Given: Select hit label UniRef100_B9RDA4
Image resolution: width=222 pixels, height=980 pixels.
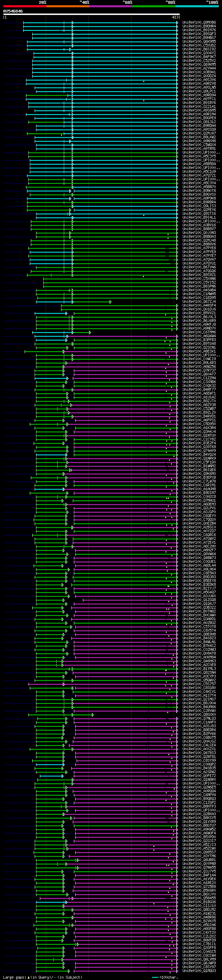Looking at the screenshot, I should 199,125.
